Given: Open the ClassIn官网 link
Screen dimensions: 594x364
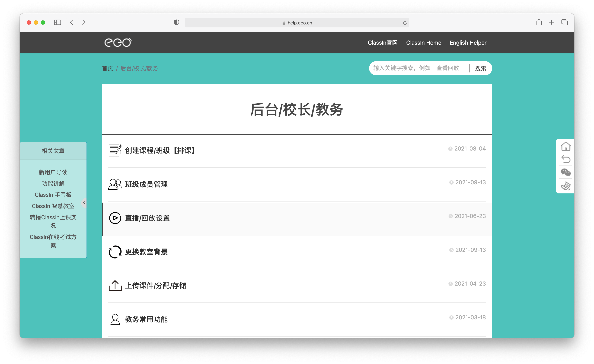Looking at the screenshot, I should (383, 43).
